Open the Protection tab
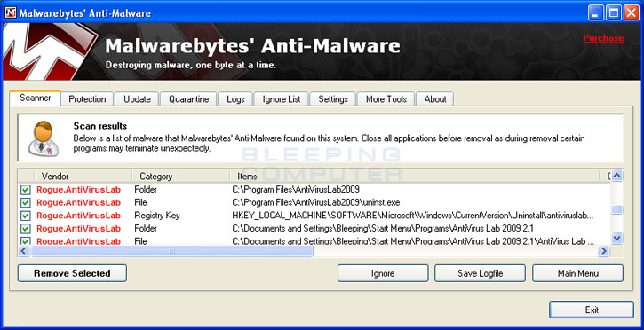This screenshot has height=330, width=644. pyautogui.click(x=87, y=99)
